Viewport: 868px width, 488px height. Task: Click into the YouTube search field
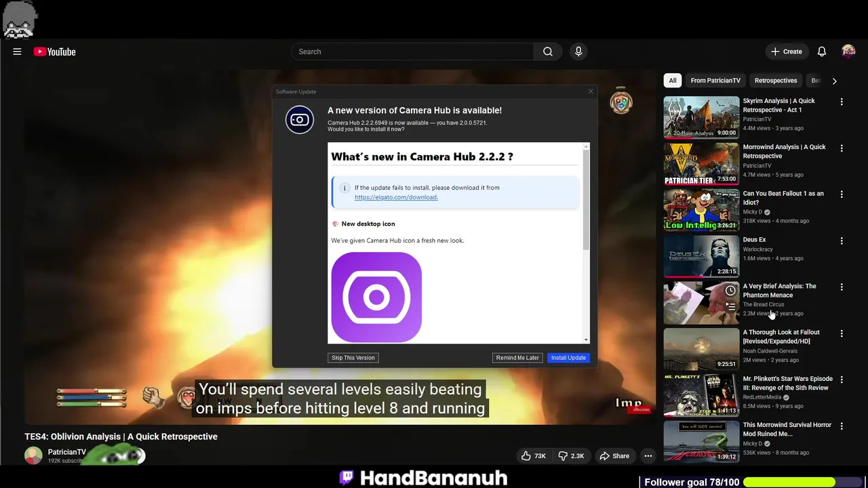[x=413, y=52]
